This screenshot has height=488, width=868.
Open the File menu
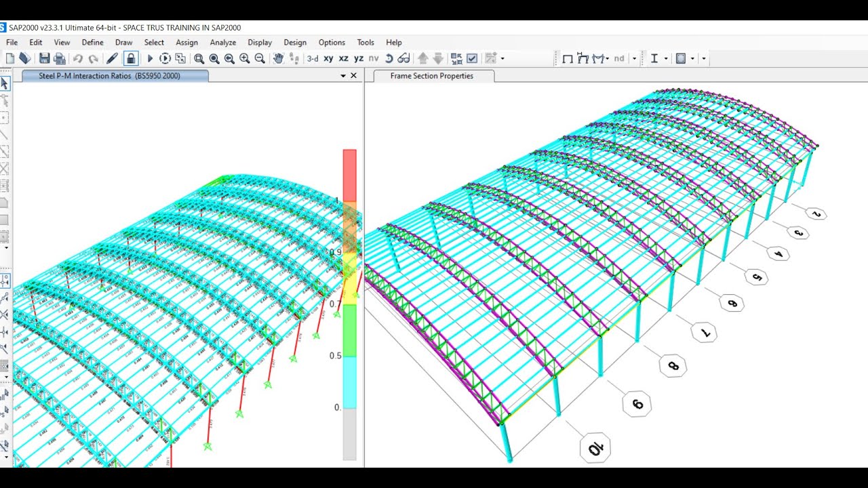click(12, 42)
